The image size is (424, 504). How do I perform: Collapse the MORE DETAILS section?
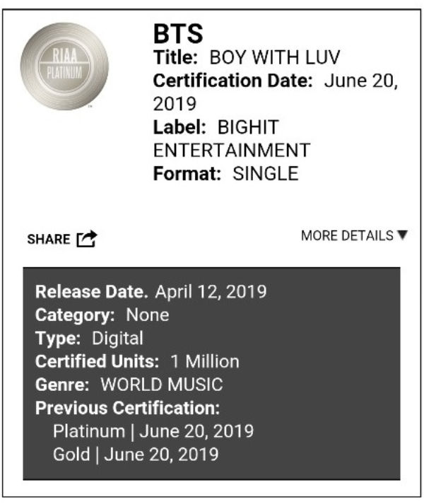(353, 235)
